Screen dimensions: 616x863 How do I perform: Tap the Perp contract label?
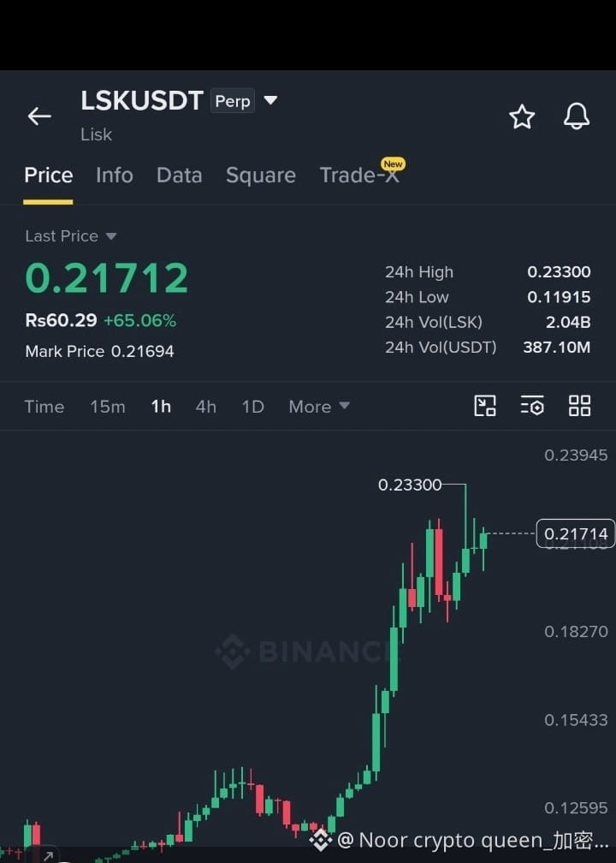click(x=233, y=101)
